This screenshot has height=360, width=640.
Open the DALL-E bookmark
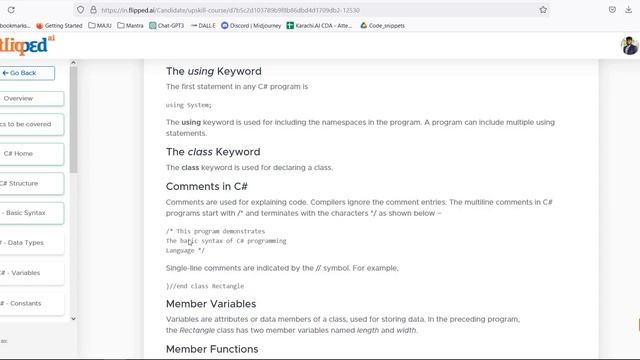tap(203, 25)
